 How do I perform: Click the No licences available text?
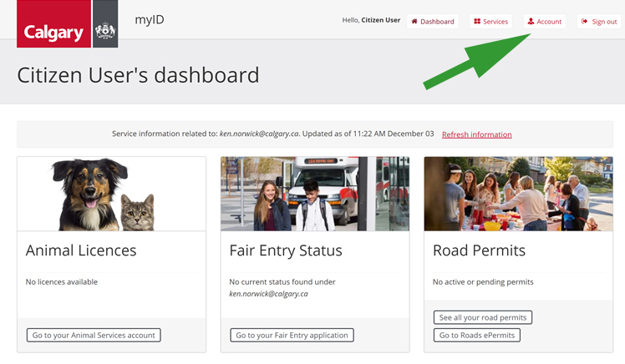point(62,282)
